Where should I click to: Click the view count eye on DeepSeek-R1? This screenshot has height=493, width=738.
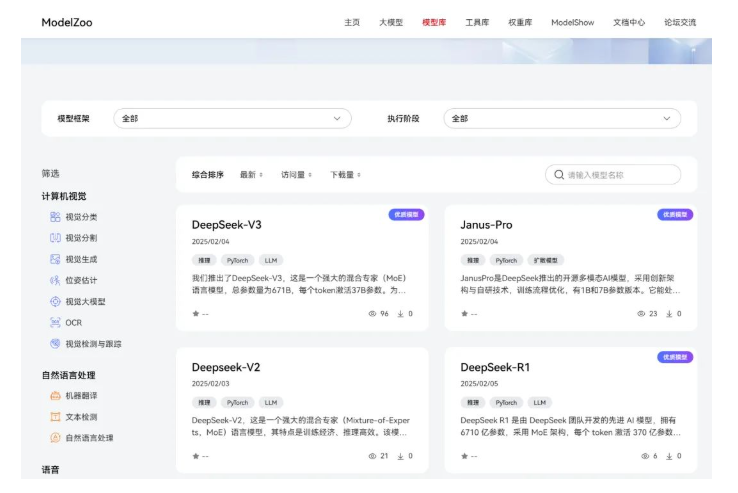point(645,456)
